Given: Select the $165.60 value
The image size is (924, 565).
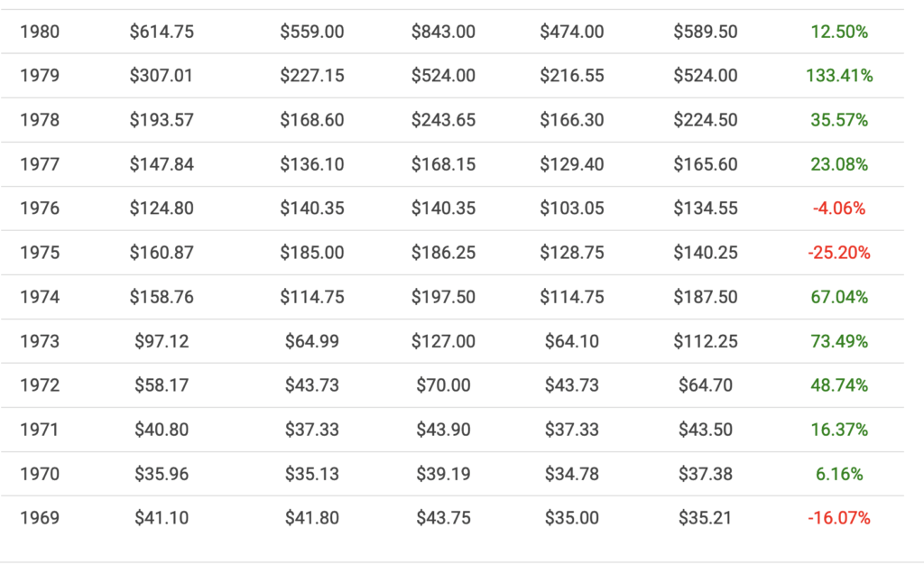Looking at the screenshot, I should click(705, 164).
